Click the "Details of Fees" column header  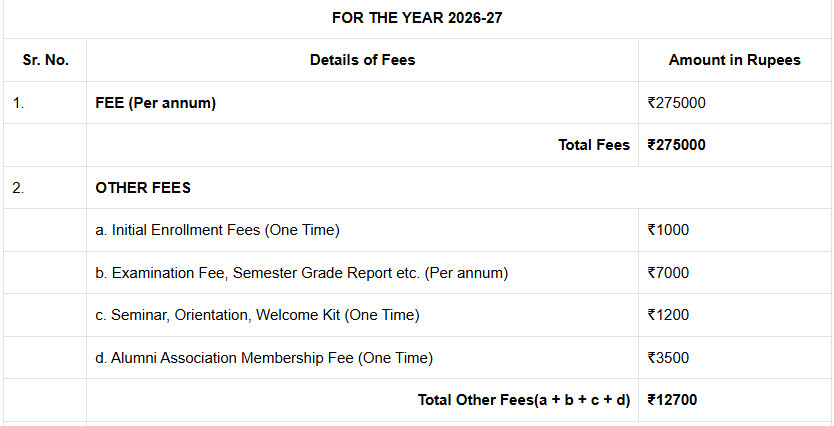coord(362,60)
